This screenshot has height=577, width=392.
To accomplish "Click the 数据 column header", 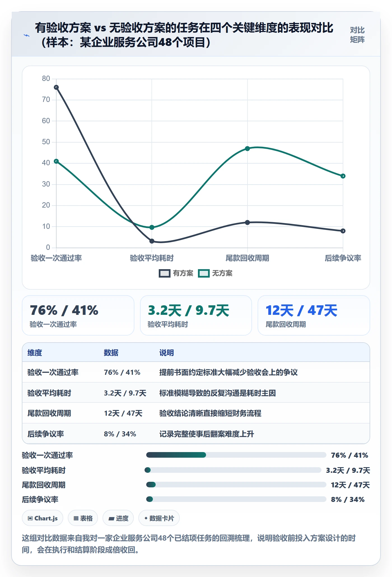I will pos(111,353).
